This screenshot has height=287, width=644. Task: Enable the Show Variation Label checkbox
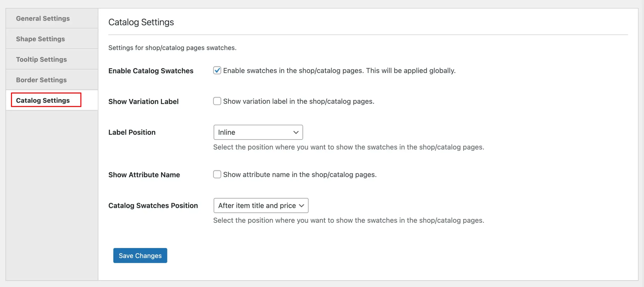coord(217,101)
